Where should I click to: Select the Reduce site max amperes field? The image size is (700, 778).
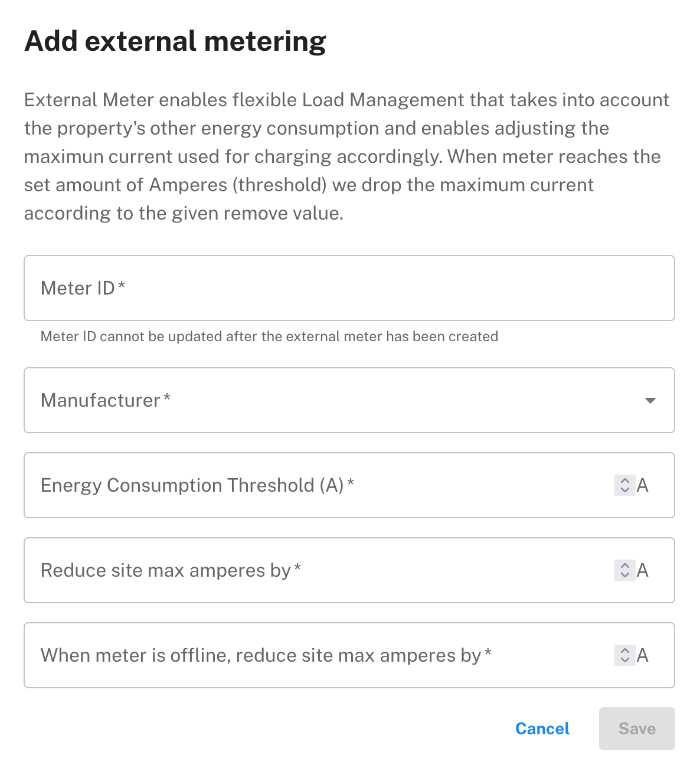click(x=319, y=570)
